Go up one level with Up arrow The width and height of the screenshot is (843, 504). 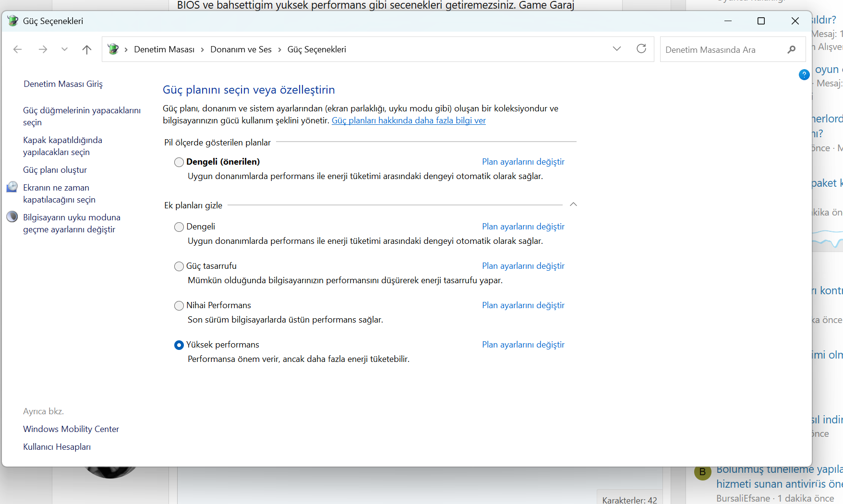[x=87, y=49]
